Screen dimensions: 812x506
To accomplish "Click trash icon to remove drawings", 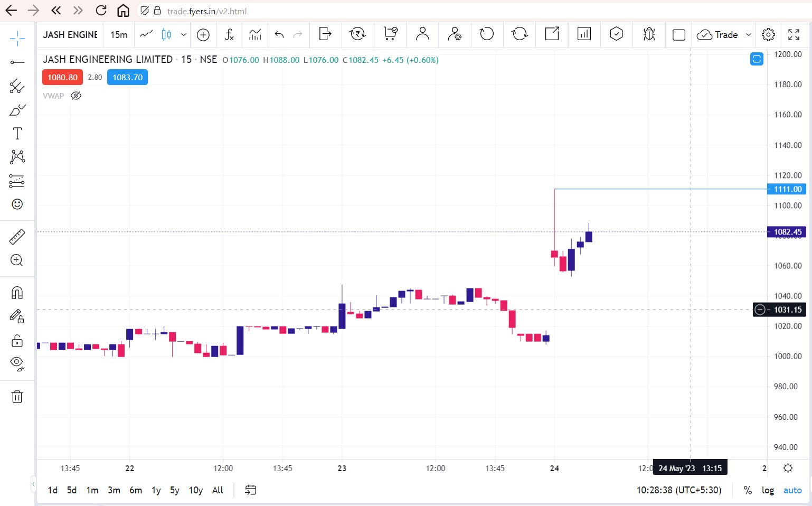I will click(17, 397).
